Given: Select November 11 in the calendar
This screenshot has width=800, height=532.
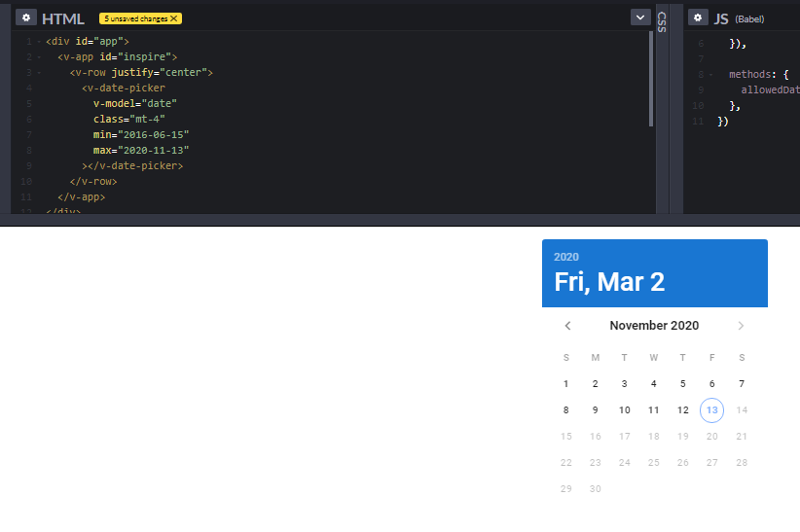Looking at the screenshot, I should 654,410.
